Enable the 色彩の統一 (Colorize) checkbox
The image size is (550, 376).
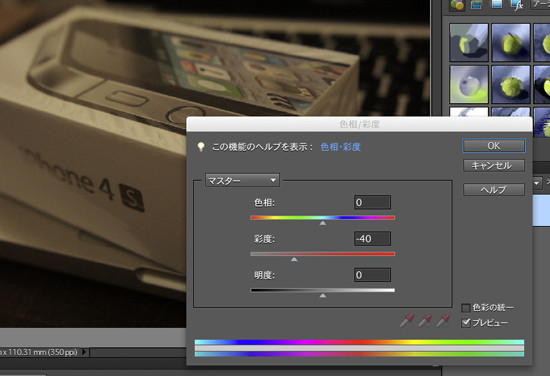click(465, 308)
